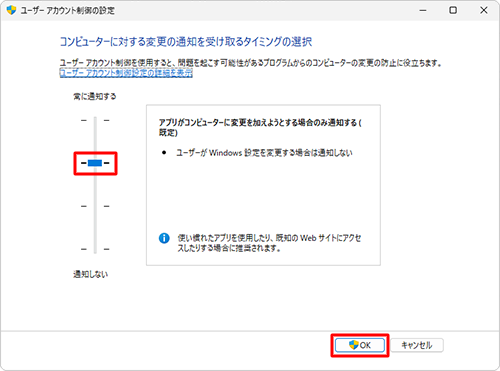Image resolution: width=500 pixels, height=371 pixels.
Task: Click the 常に通知する label
Action: click(95, 97)
